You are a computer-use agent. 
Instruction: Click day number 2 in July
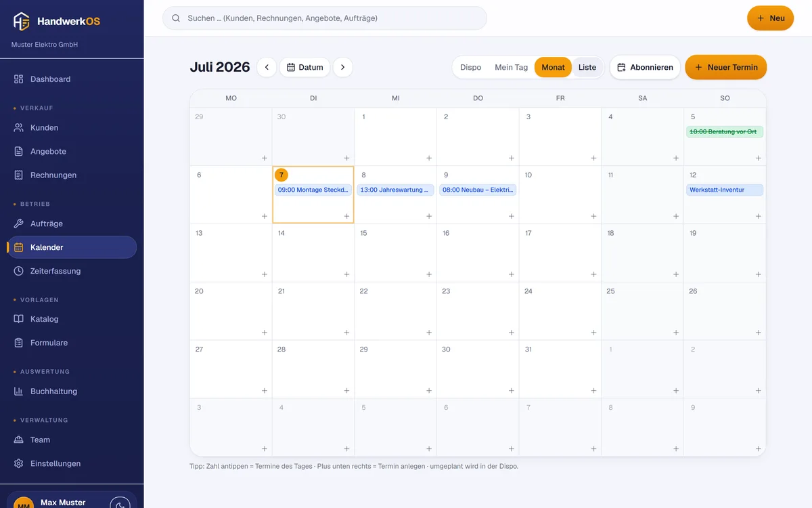446,117
